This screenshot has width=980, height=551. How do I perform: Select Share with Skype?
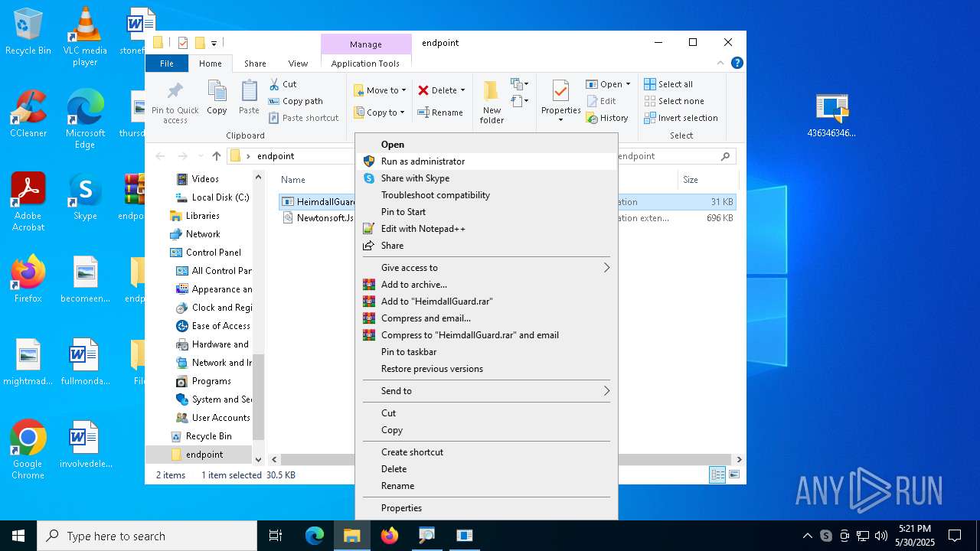487,178
